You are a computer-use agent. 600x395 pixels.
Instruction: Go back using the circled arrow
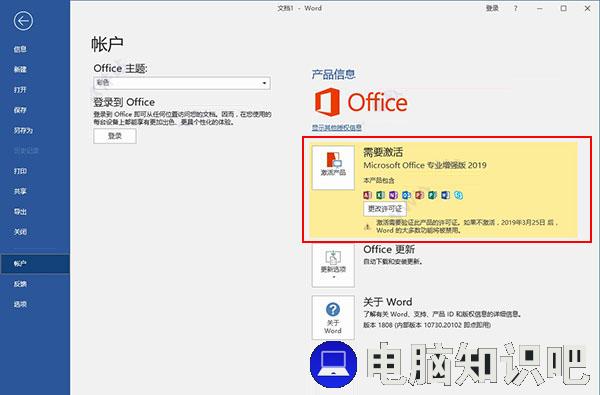click(x=23, y=21)
